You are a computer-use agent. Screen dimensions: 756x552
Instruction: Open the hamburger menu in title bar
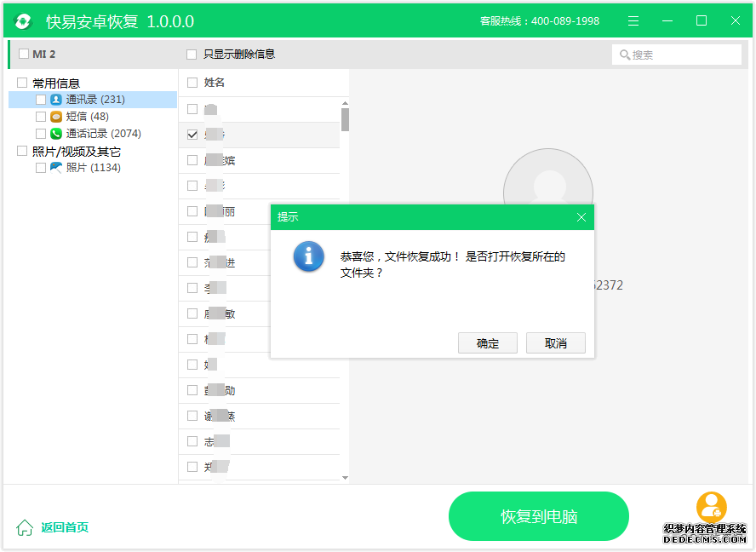tap(633, 21)
